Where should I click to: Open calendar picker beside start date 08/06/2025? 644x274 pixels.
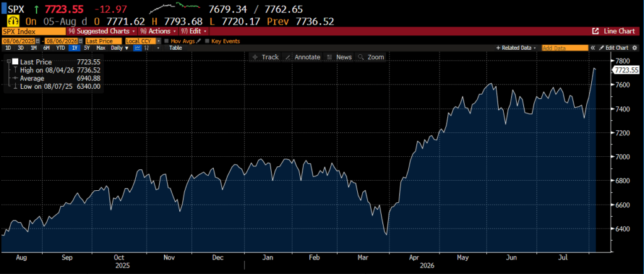pyautogui.click(x=37, y=41)
